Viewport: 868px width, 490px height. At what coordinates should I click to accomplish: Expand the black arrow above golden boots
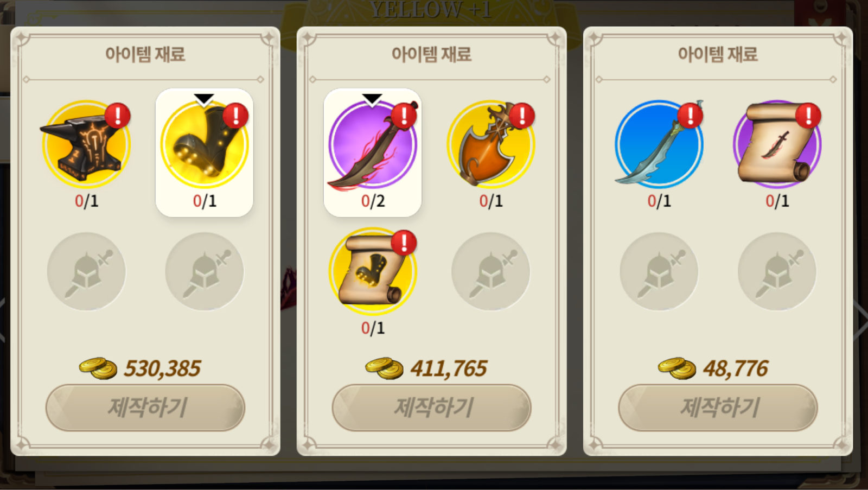click(205, 99)
